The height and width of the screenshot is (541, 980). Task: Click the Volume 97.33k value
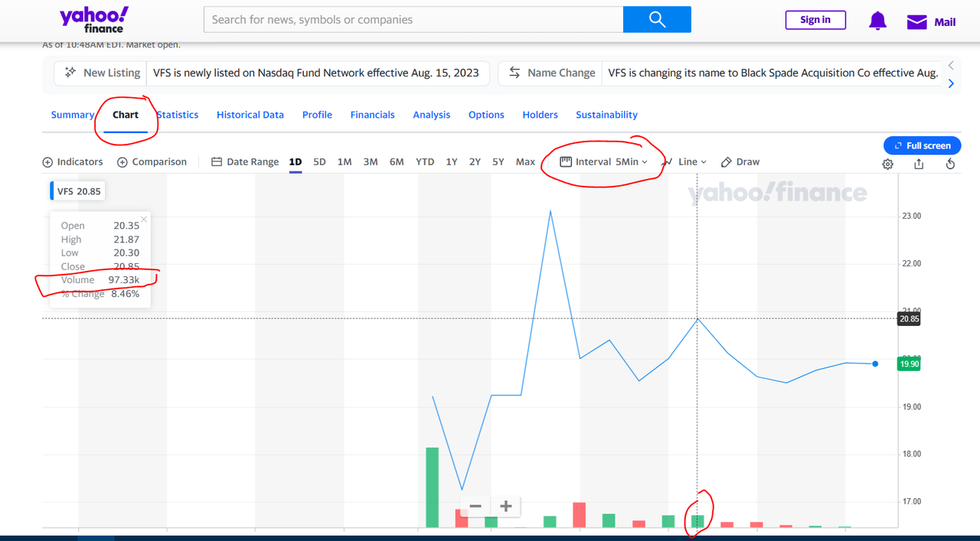(124, 280)
